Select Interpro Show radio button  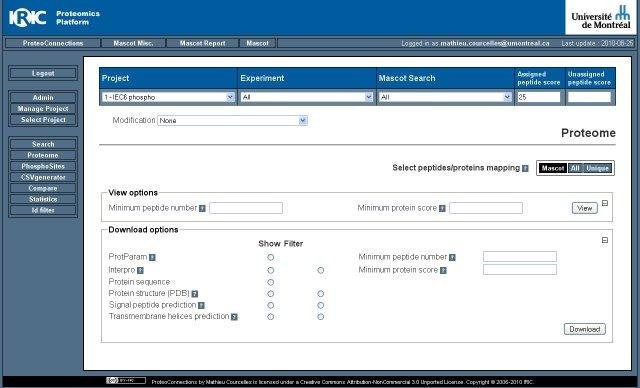coord(271,270)
